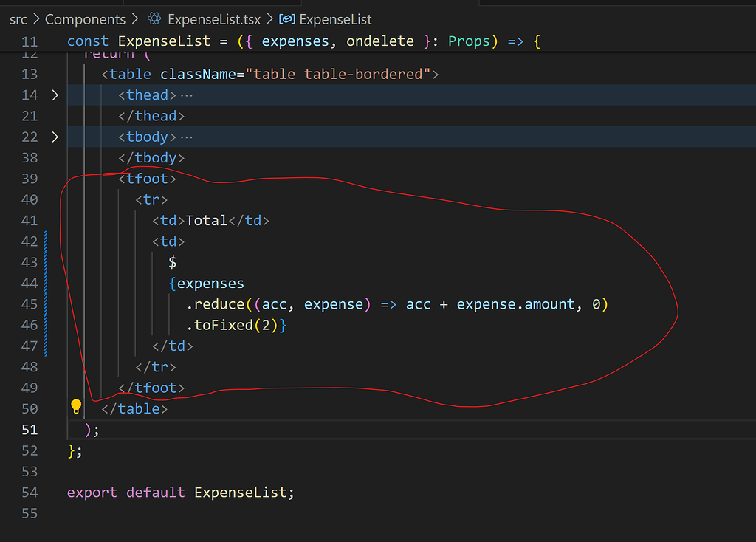Open the Components breadcrumb dropdown
Screen dimensions: 756x542
click(85, 19)
